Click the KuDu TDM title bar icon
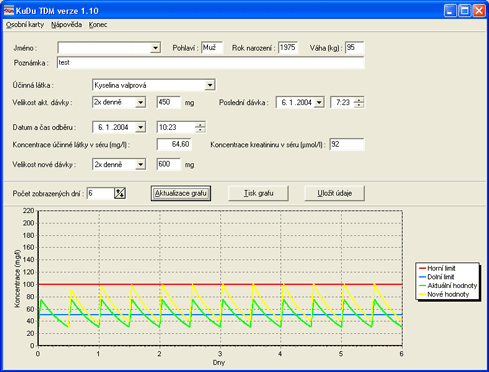This screenshot has height=372, width=489. point(9,11)
